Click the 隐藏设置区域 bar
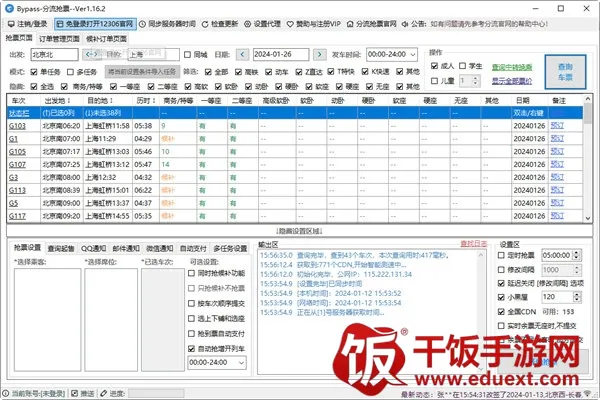The width and height of the screenshot is (600, 400). point(300,231)
